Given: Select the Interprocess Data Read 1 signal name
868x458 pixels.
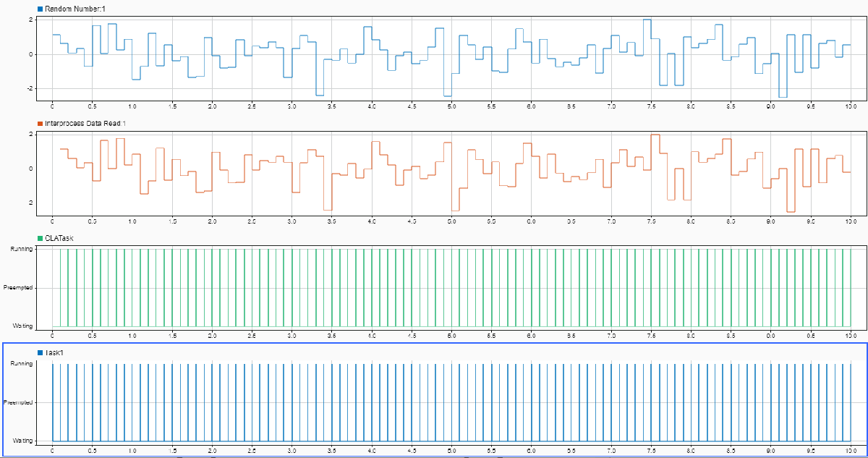Looking at the screenshot, I should (x=87, y=125).
